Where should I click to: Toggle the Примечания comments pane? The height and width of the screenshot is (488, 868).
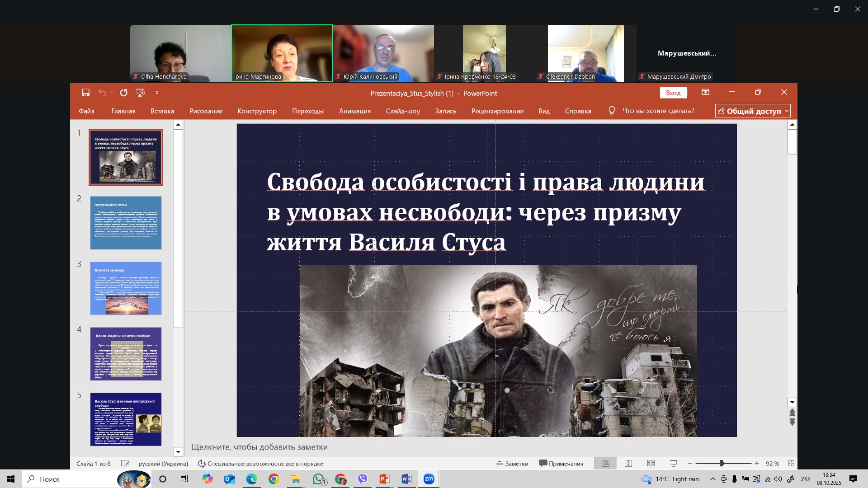pos(561,464)
